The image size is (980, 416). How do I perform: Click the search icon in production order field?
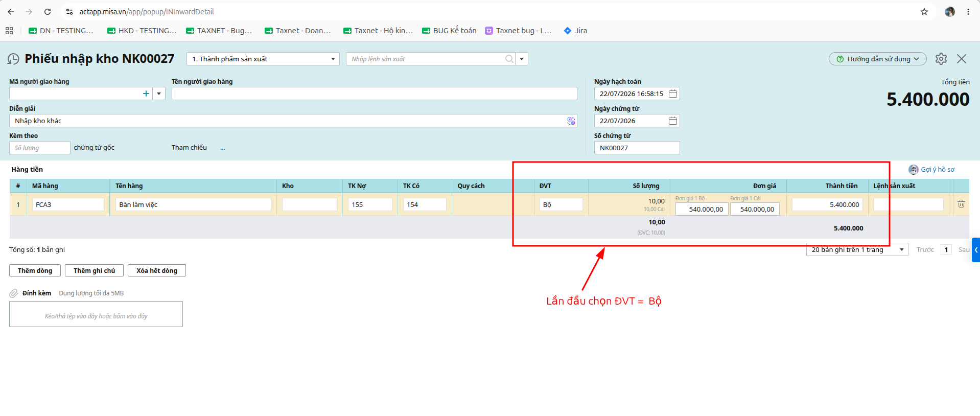point(509,59)
